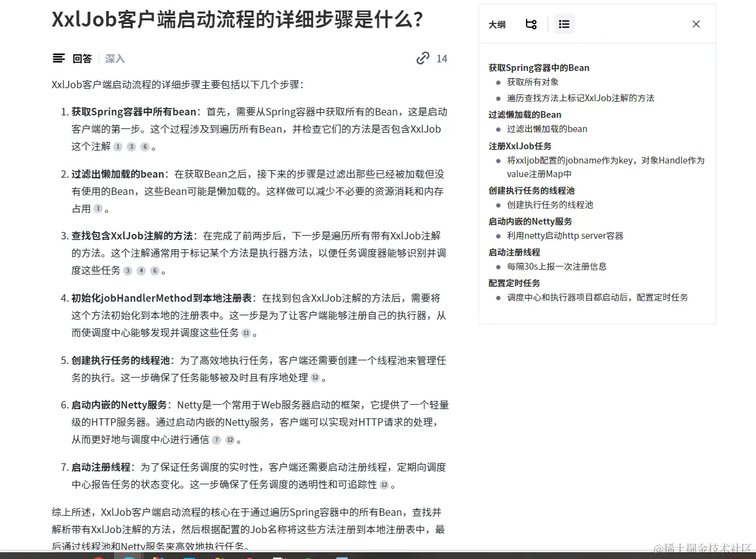Jump to outline heading 注册XxlJob任务
Image resolution: width=756 pixels, height=559 pixels.
click(520, 146)
